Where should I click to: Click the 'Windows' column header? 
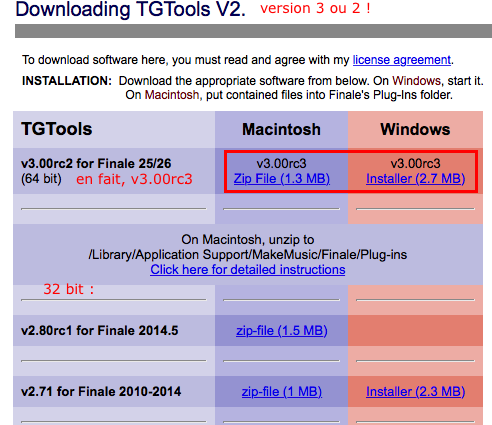point(415,129)
